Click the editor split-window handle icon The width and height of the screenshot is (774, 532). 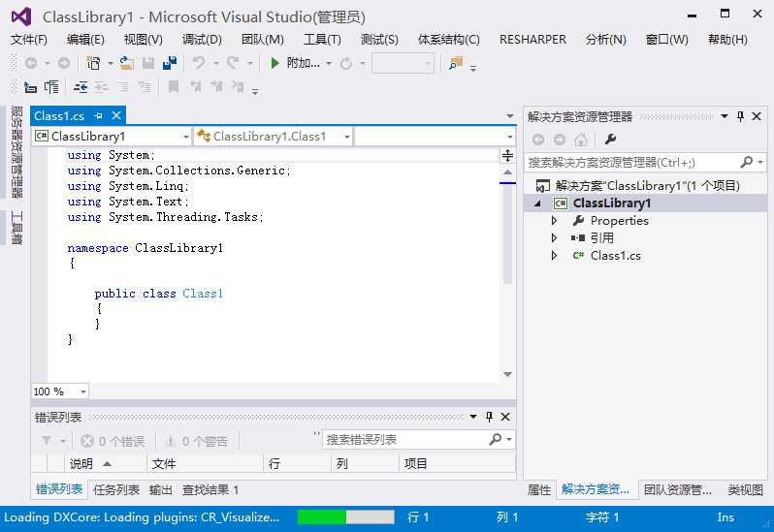point(507,156)
